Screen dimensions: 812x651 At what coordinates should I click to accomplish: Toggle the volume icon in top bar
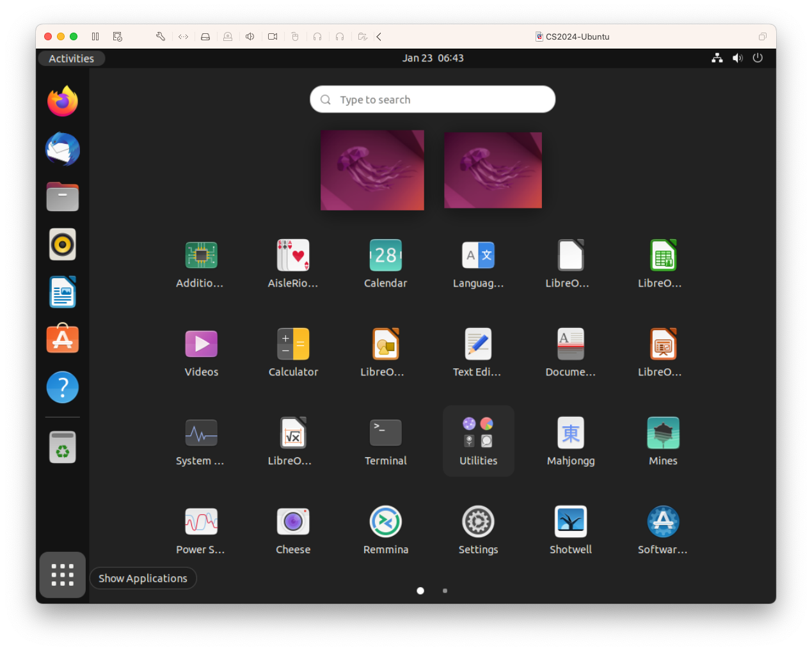tap(737, 58)
